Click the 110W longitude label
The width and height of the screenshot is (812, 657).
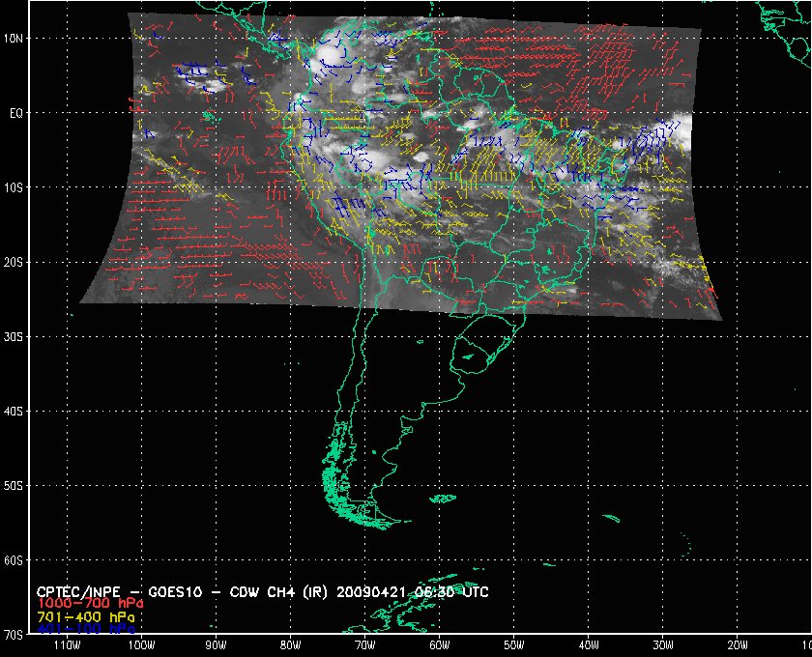67,645
